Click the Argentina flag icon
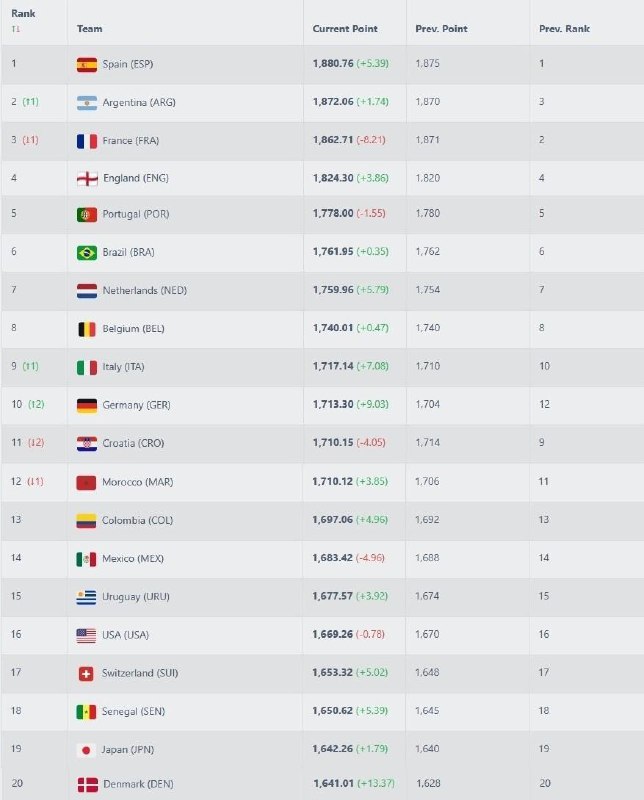Screen dimensions: 644x800 (x=87, y=103)
